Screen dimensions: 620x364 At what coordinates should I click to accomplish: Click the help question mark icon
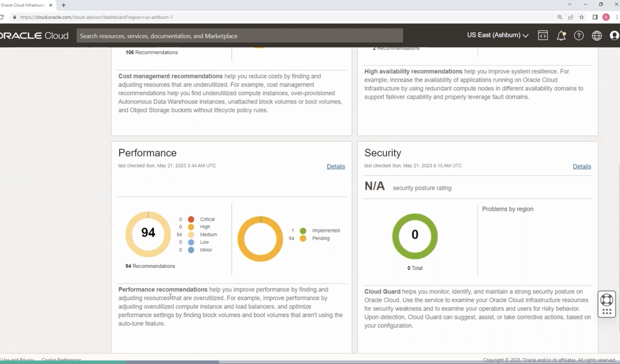click(579, 36)
